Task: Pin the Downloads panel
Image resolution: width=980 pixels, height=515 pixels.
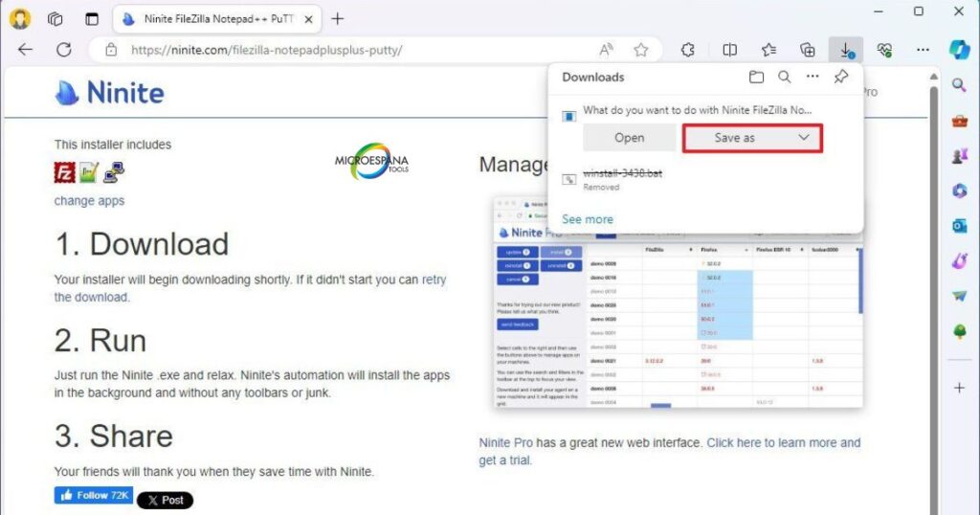Action: (x=841, y=77)
